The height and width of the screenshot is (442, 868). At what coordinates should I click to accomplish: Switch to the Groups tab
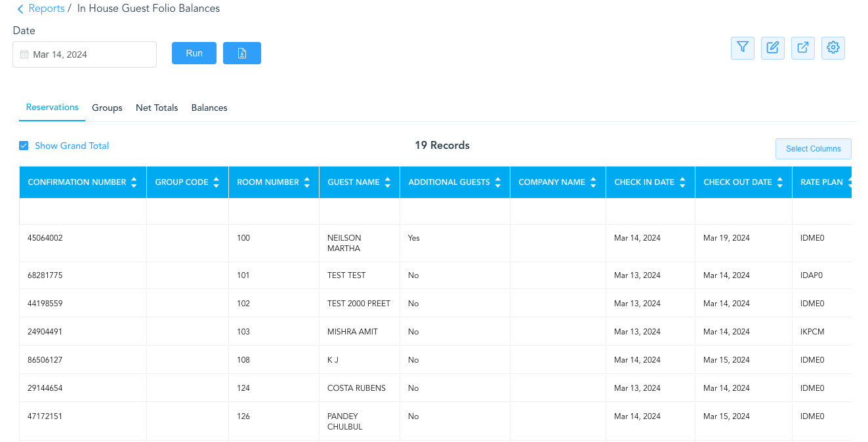[107, 108]
